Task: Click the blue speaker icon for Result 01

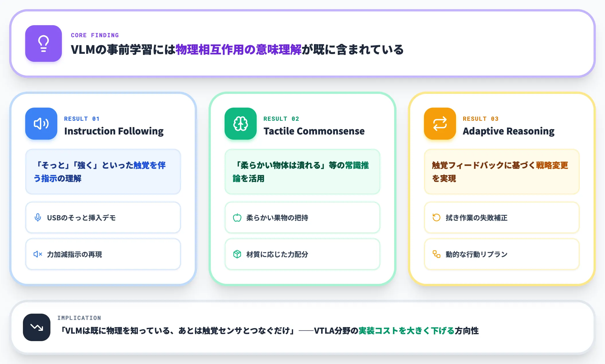Action: click(41, 124)
